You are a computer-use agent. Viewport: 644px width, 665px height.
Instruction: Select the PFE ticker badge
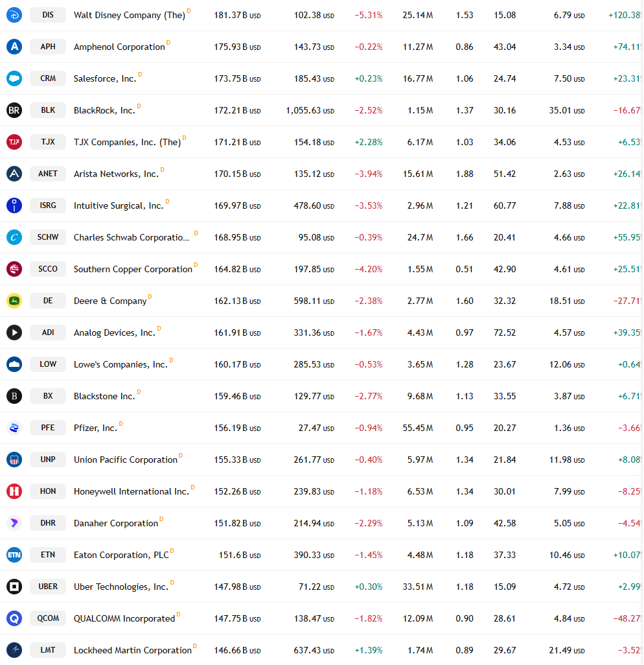(48, 428)
